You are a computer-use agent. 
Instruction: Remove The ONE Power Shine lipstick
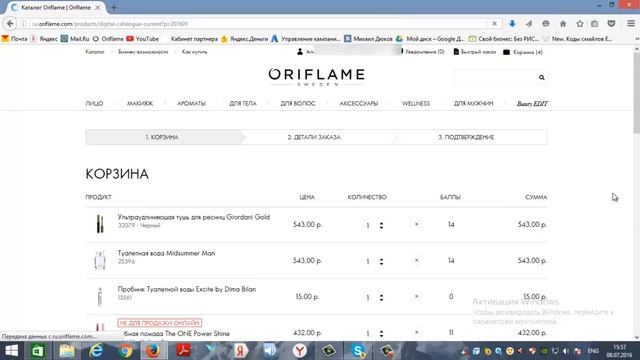pyautogui.click(x=416, y=332)
